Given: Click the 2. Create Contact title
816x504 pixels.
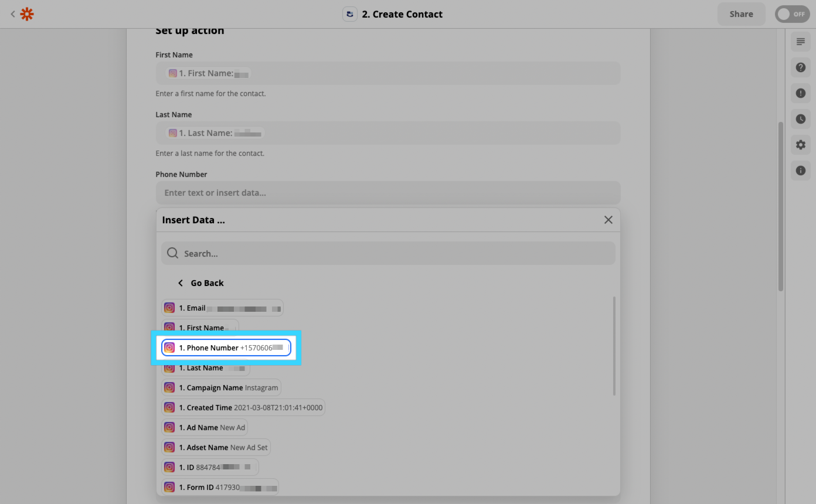Looking at the screenshot, I should coord(402,14).
